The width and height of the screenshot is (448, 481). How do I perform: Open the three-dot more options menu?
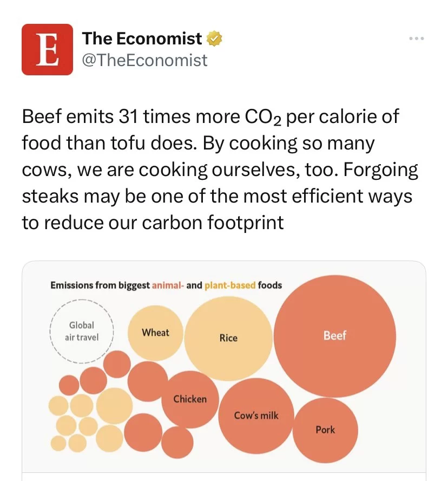pyautogui.click(x=417, y=38)
